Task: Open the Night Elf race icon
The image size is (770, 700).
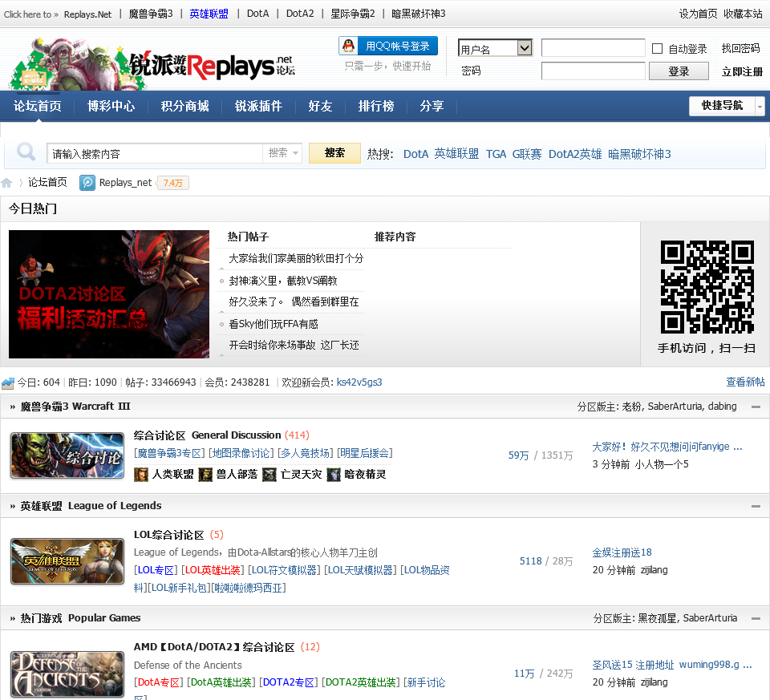Action: pos(334,474)
